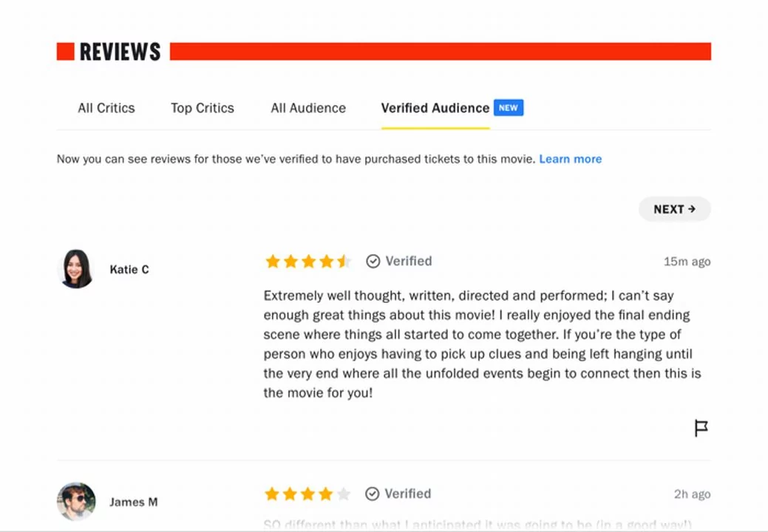Switch to the All Audience tab
This screenshot has width=768, height=532.
pyautogui.click(x=308, y=108)
